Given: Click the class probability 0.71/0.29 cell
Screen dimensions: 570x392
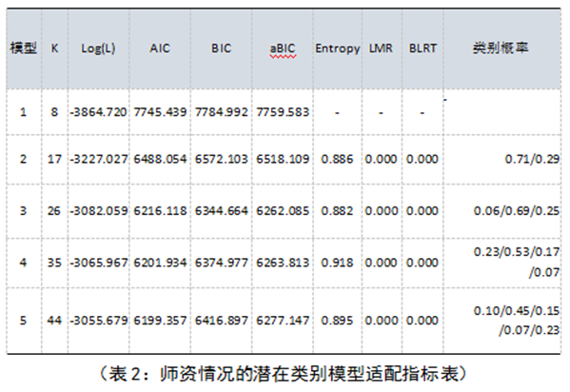Looking at the screenshot, I should (x=502, y=159).
